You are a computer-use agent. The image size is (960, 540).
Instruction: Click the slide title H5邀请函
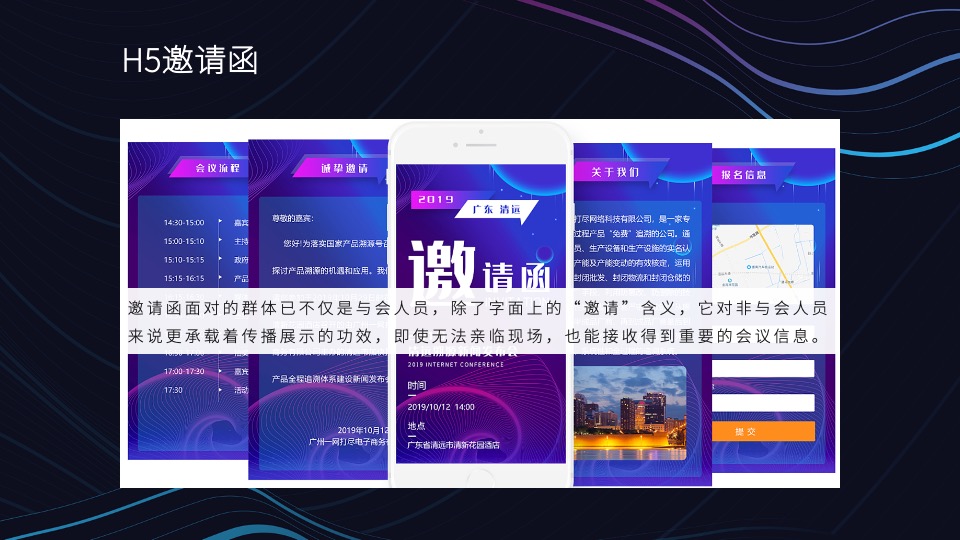[x=190, y=60]
